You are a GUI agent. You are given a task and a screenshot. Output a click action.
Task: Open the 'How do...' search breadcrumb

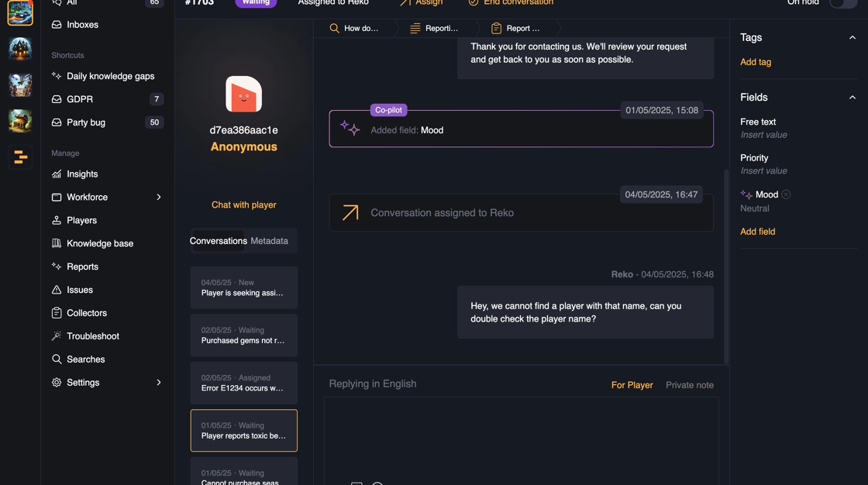tap(354, 28)
